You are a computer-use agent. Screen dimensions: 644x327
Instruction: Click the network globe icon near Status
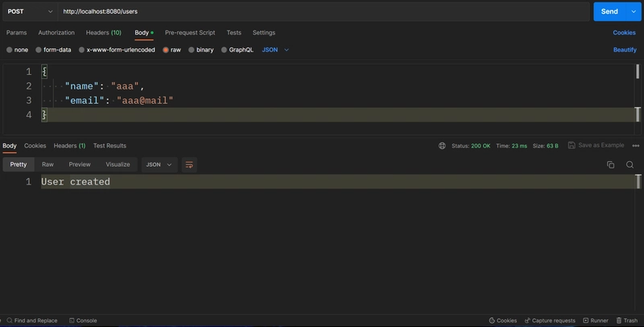click(x=442, y=146)
